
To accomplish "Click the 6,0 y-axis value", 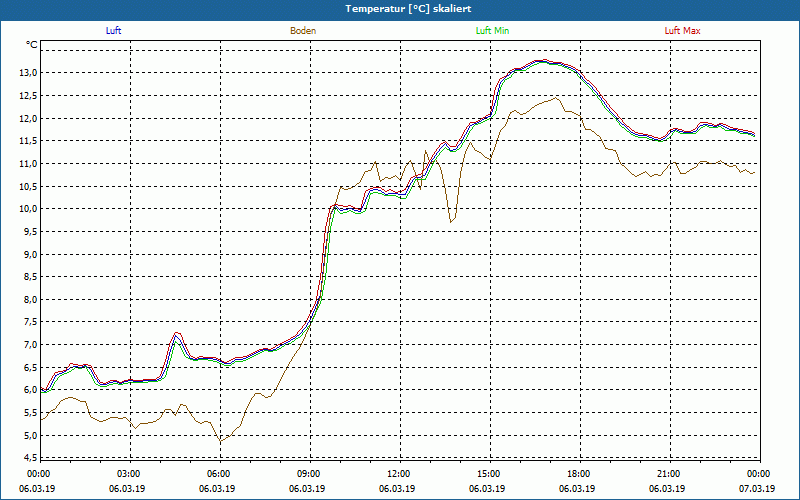I will click(x=30, y=390).
